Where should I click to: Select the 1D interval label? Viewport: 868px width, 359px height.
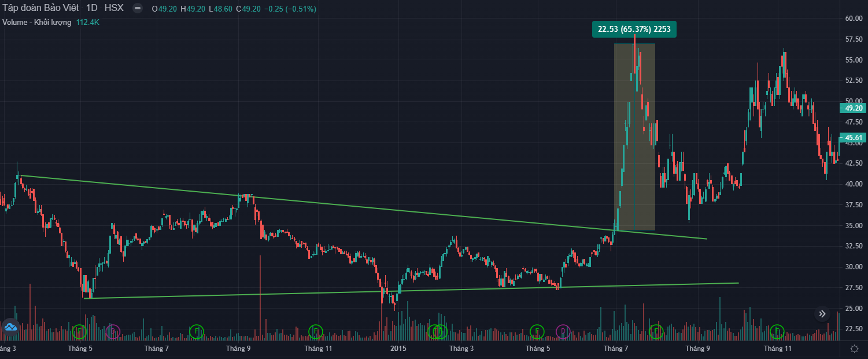[x=91, y=9]
